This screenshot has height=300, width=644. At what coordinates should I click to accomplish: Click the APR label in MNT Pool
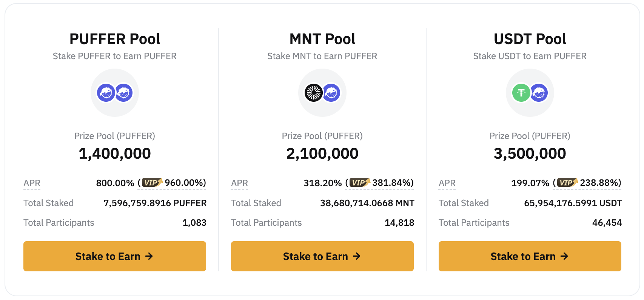(x=239, y=183)
